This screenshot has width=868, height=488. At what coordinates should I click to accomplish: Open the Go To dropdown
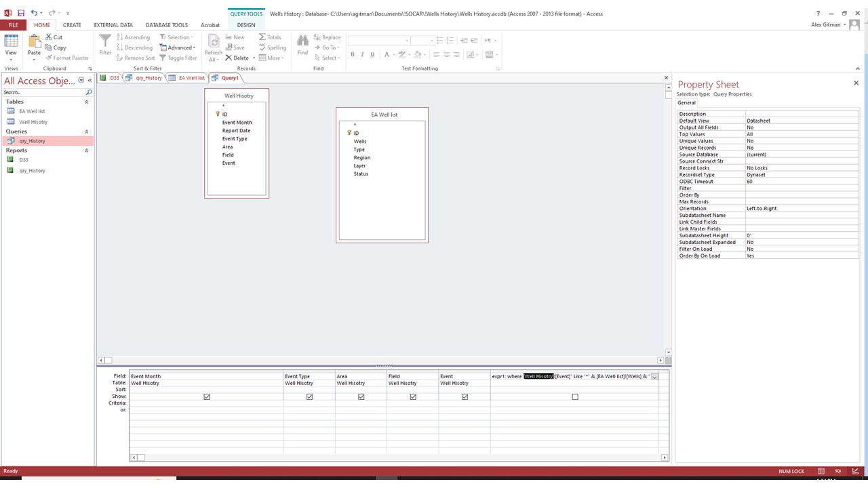coord(327,47)
